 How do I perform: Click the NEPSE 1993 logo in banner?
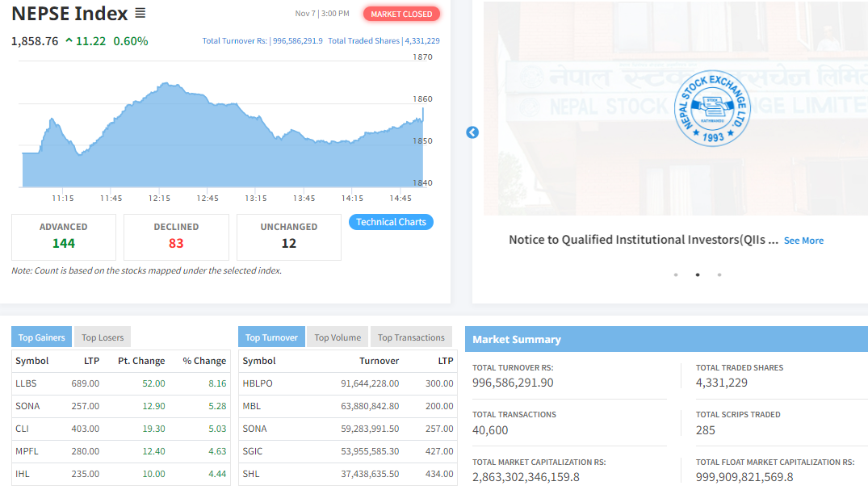tap(712, 108)
